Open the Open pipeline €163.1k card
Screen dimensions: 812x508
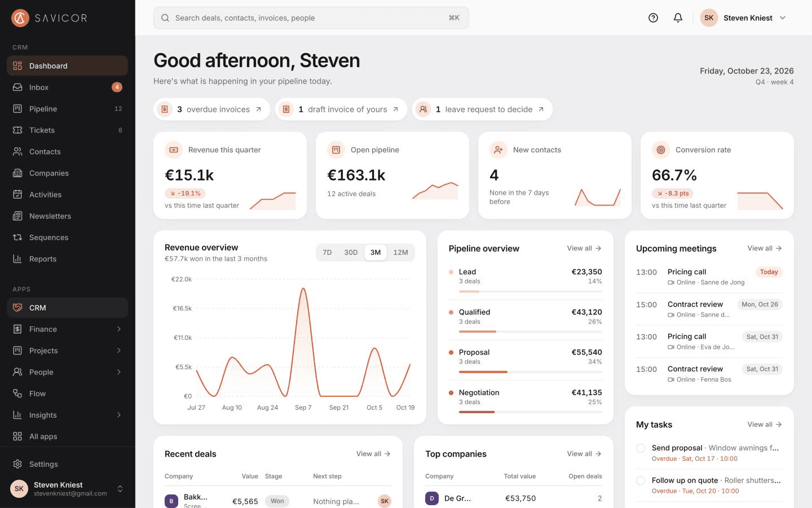coord(392,176)
